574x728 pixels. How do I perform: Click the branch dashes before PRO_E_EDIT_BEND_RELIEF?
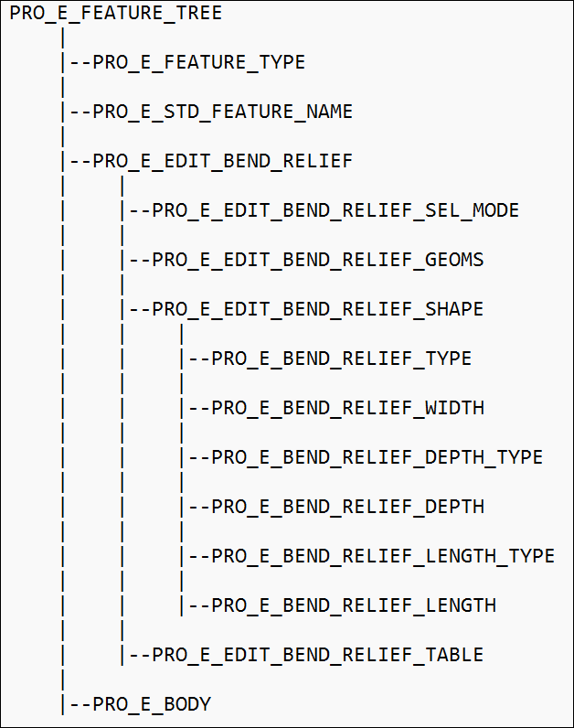point(80,162)
